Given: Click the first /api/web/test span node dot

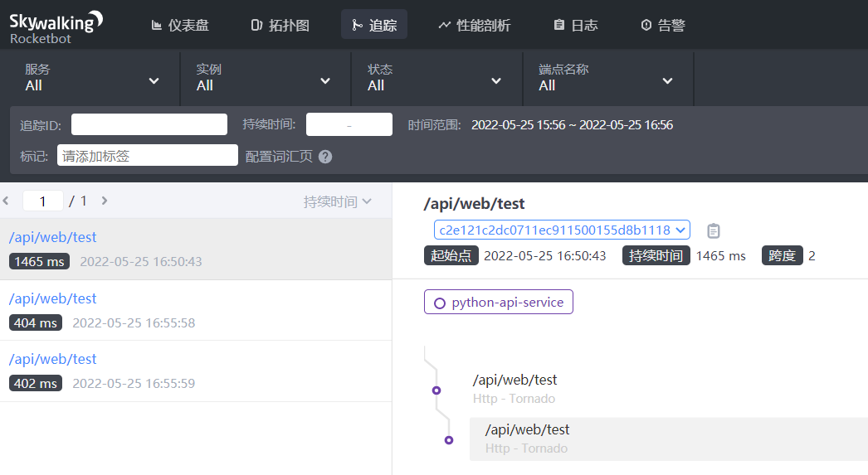Looking at the screenshot, I should tap(436, 390).
